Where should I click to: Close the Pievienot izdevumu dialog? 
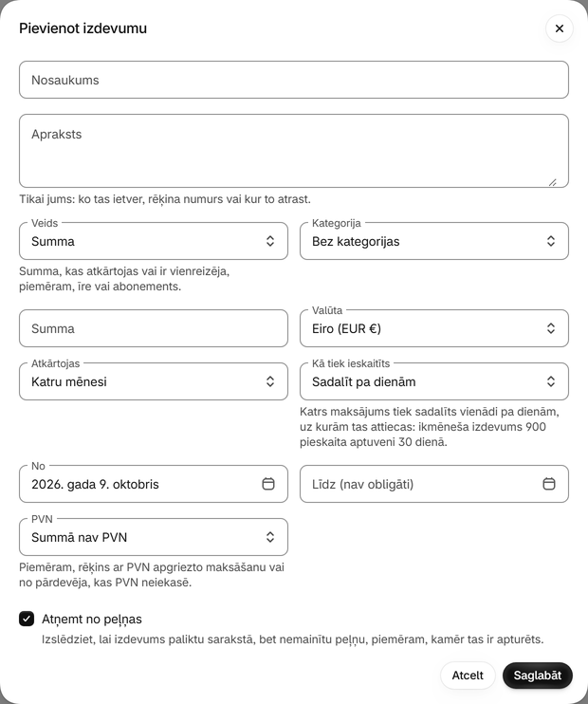click(560, 28)
